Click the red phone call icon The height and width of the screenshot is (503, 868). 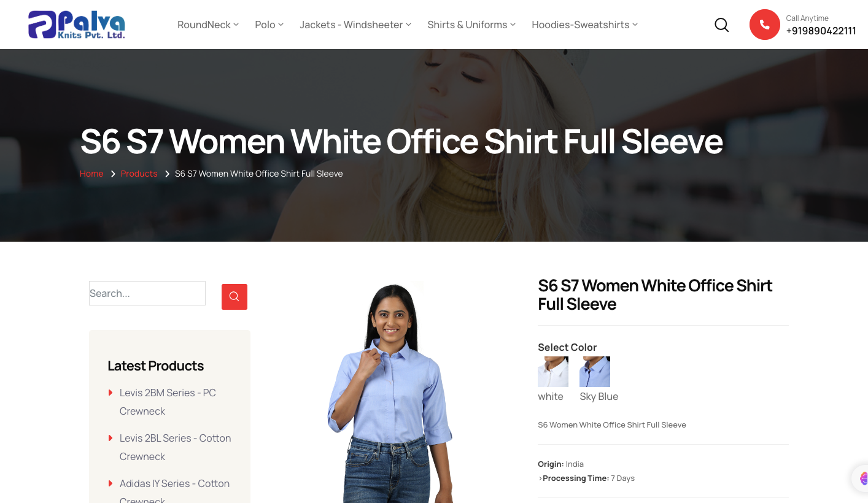tap(764, 25)
